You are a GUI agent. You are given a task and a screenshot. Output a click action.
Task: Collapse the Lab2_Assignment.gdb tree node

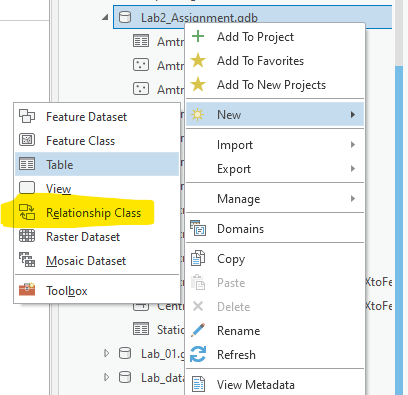105,17
